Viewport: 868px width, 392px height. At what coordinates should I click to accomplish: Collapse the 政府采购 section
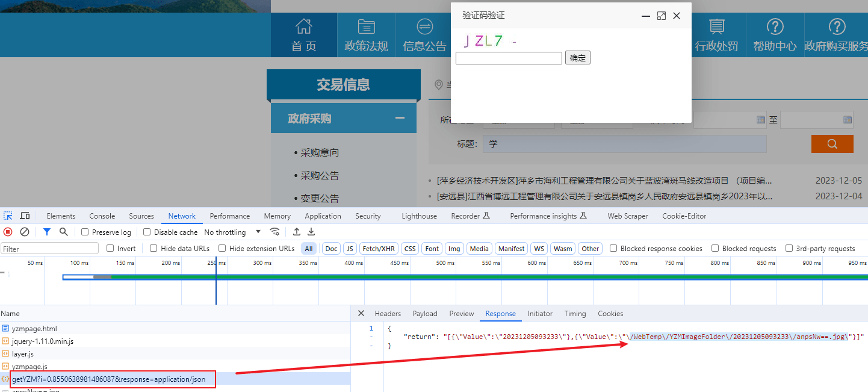coord(400,118)
